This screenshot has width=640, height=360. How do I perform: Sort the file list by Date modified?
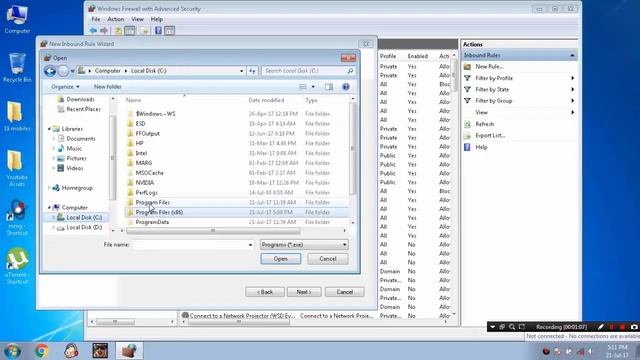click(266, 100)
